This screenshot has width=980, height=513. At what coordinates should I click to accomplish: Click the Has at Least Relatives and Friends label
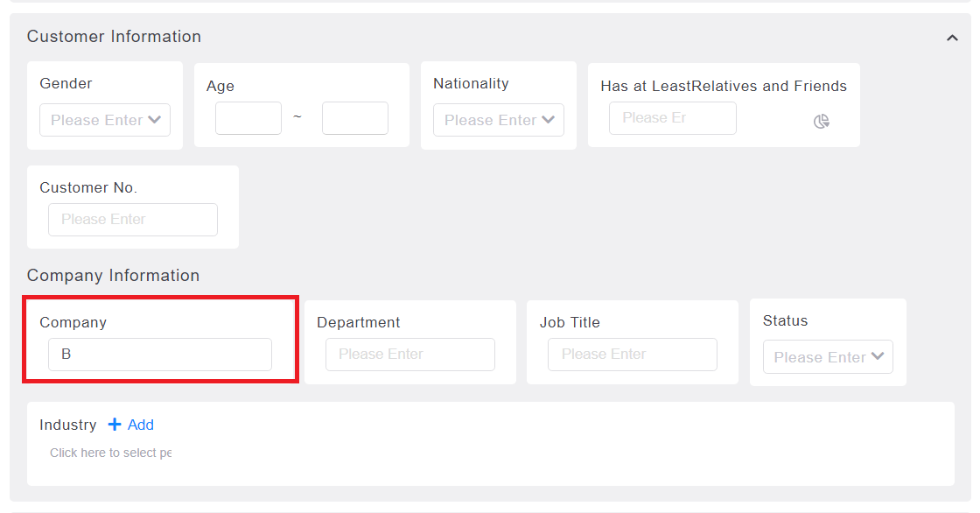[x=724, y=86]
